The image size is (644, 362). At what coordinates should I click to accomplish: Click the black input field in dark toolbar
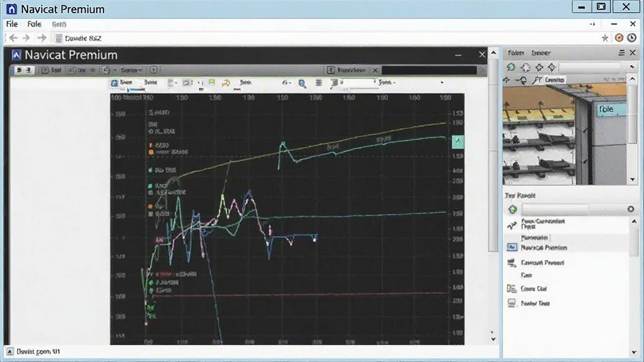[x=429, y=70]
